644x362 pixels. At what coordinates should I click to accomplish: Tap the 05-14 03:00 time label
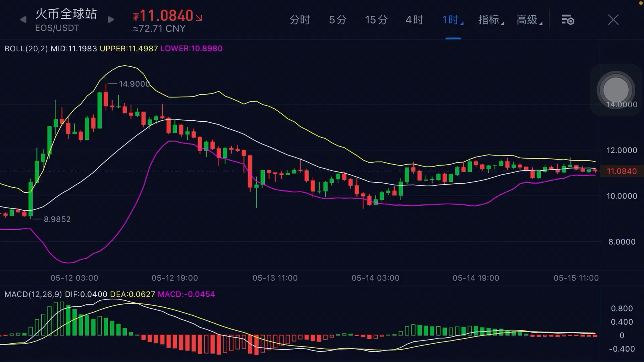coord(375,278)
